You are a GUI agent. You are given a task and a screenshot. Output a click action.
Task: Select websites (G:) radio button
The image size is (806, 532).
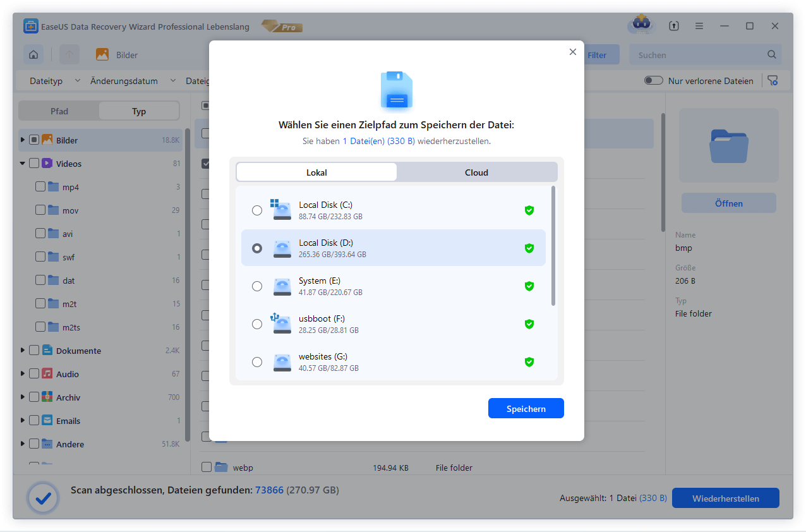[x=256, y=362]
